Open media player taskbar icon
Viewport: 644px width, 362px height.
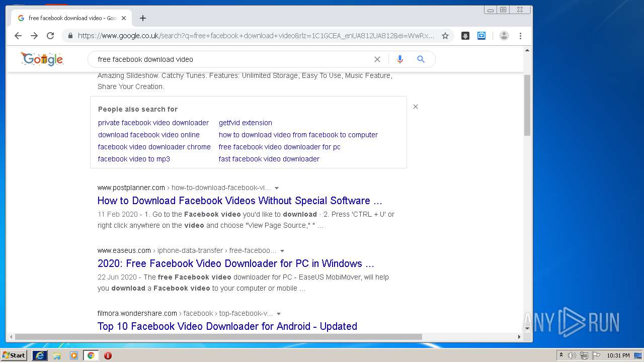[x=74, y=355]
